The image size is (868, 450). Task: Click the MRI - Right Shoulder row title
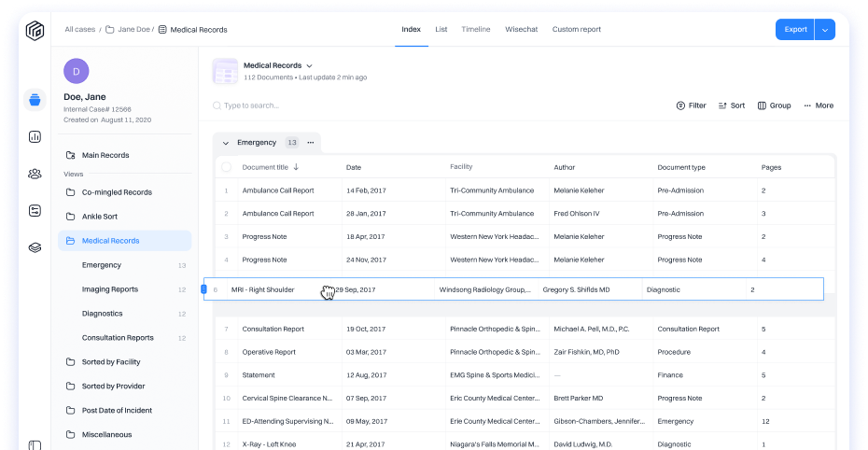262,289
